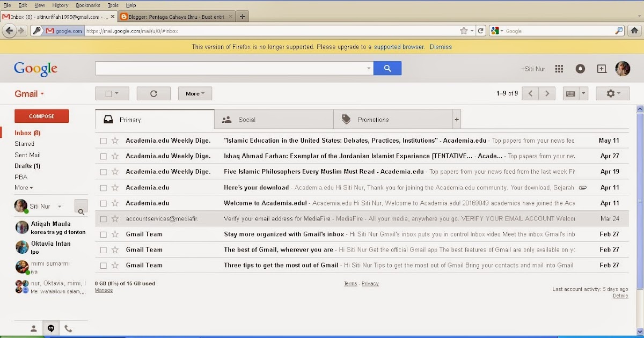Click the input tools keyboard icon
644x338 pixels.
click(570, 93)
